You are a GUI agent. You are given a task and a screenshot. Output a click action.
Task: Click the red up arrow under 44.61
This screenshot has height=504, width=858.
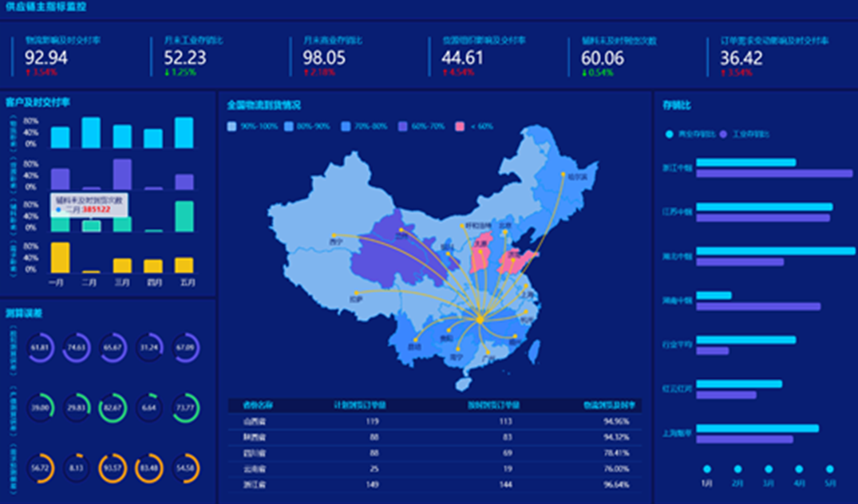(x=445, y=73)
